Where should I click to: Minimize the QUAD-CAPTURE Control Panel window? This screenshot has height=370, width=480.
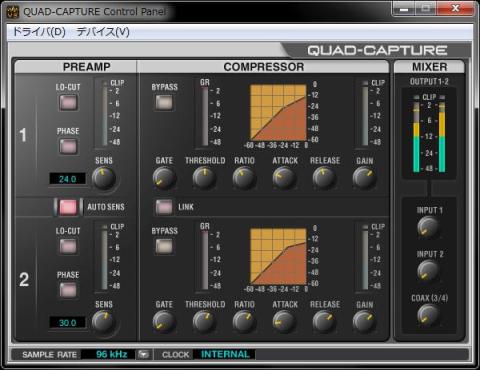coord(404,9)
